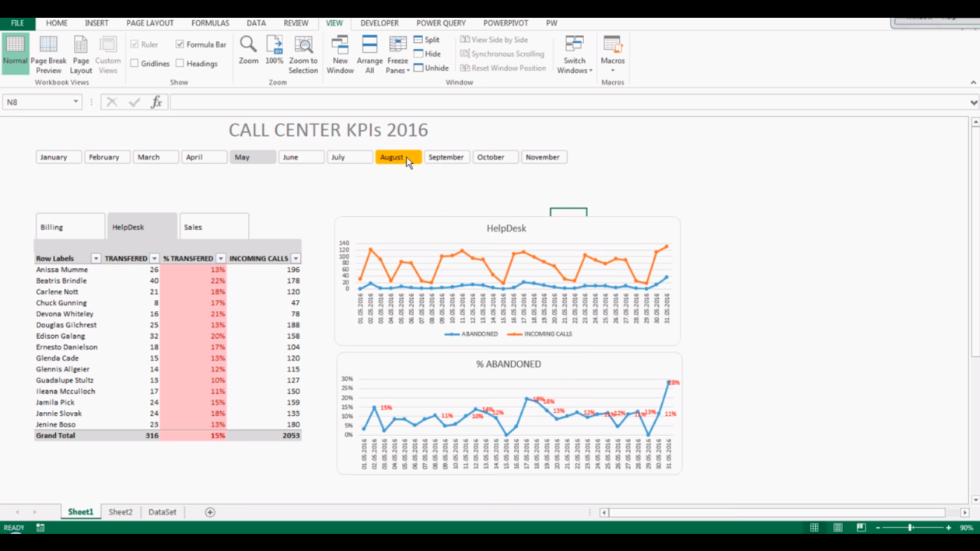Image resolution: width=980 pixels, height=551 pixels.
Task: Select the November slicer button
Action: click(544, 157)
